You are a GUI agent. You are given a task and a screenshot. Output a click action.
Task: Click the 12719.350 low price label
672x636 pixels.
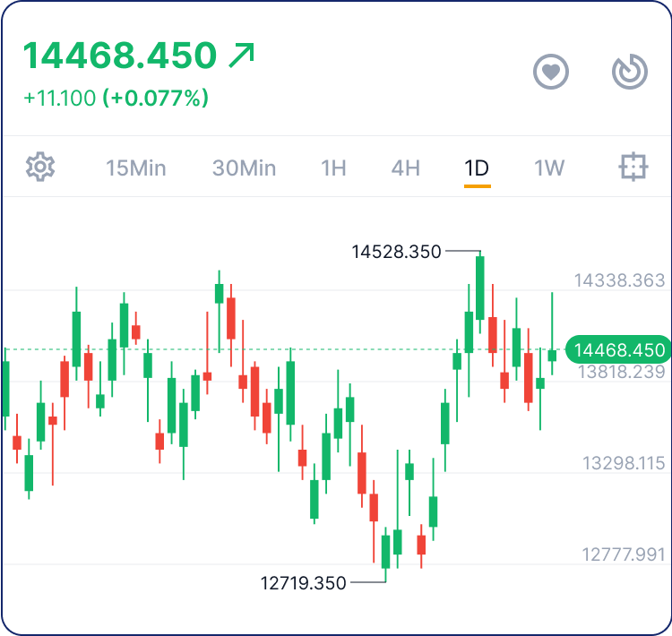tap(303, 583)
